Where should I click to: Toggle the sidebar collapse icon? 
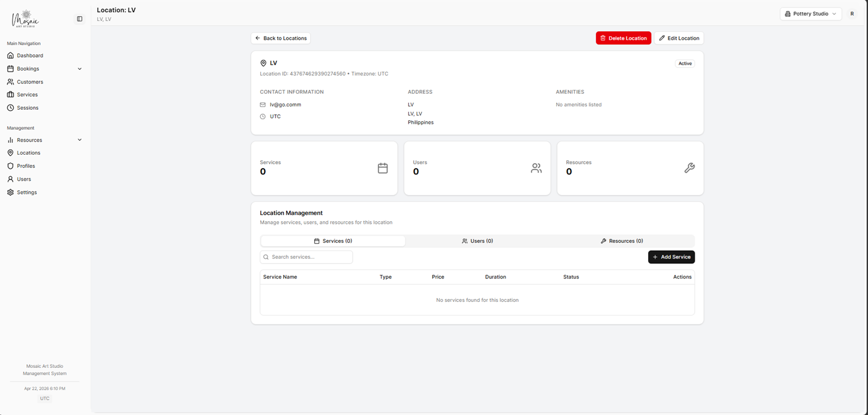tap(80, 18)
